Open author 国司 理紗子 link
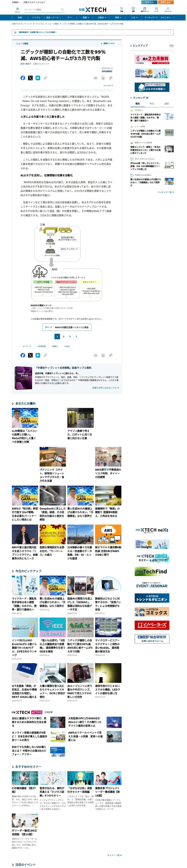This screenshot has height=868, width=187. 26,64
